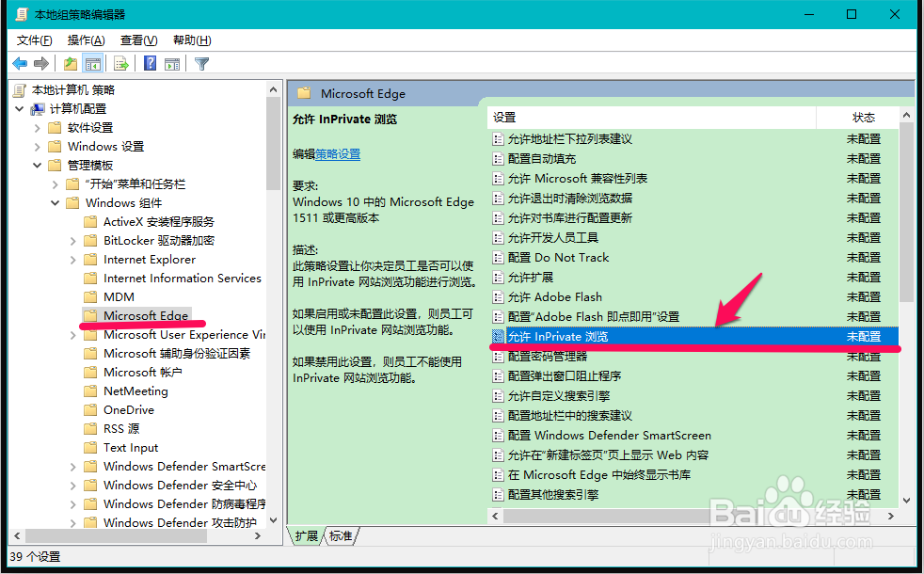Expand the Windows 设置 tree node
This screenshot has height=574, width=924.
(37, 147)
